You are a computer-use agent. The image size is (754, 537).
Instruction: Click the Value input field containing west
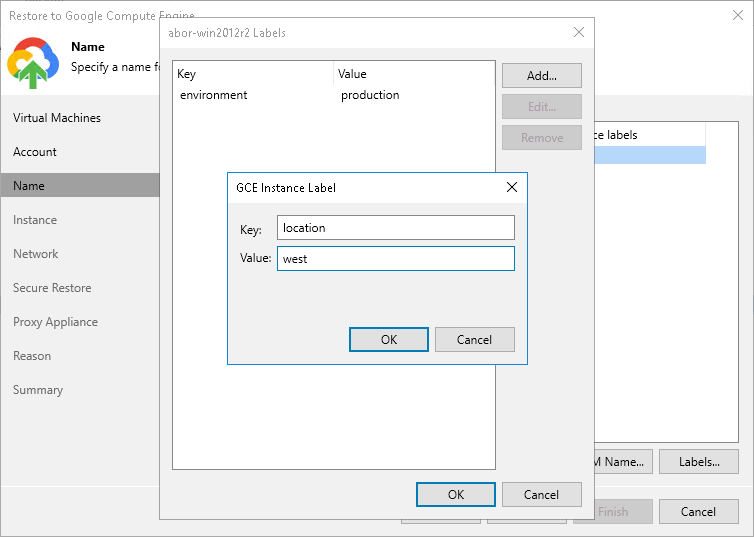[395, 259]
